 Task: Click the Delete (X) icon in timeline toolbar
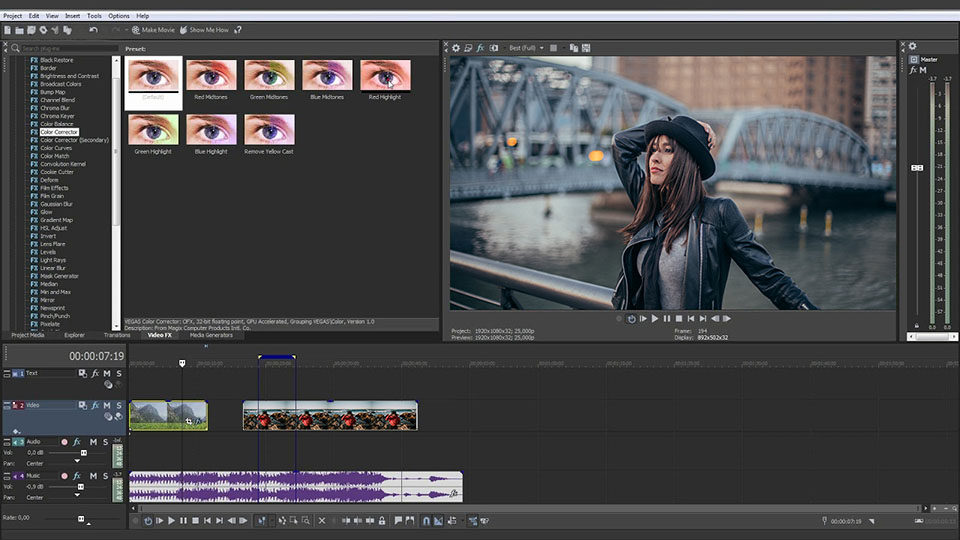point(322,521)
